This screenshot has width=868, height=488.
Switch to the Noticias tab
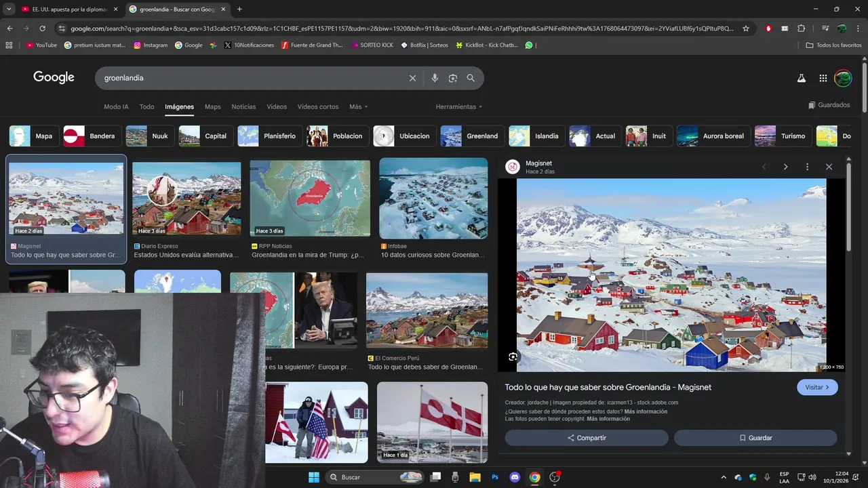click(x=243, y=106)
